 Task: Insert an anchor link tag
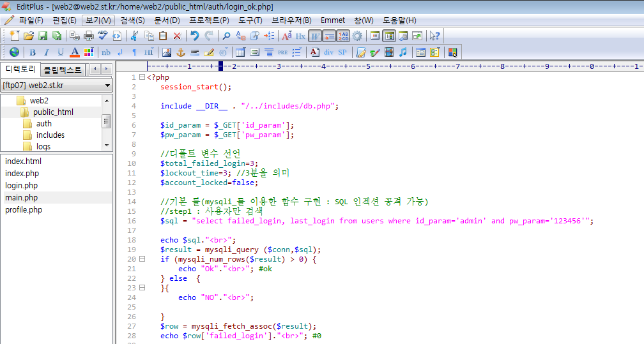(x=180, y=52)
